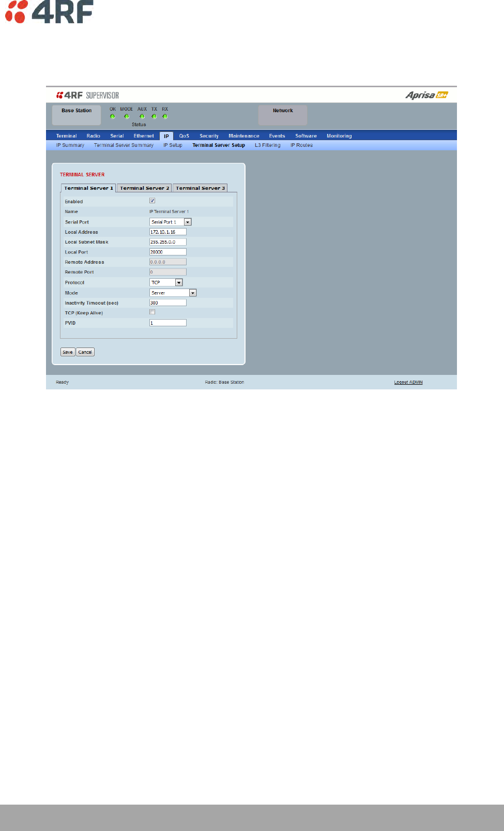The height and width of the screenshot is (831, 504).
Task: Open the Serial menu
Action: 117,136
